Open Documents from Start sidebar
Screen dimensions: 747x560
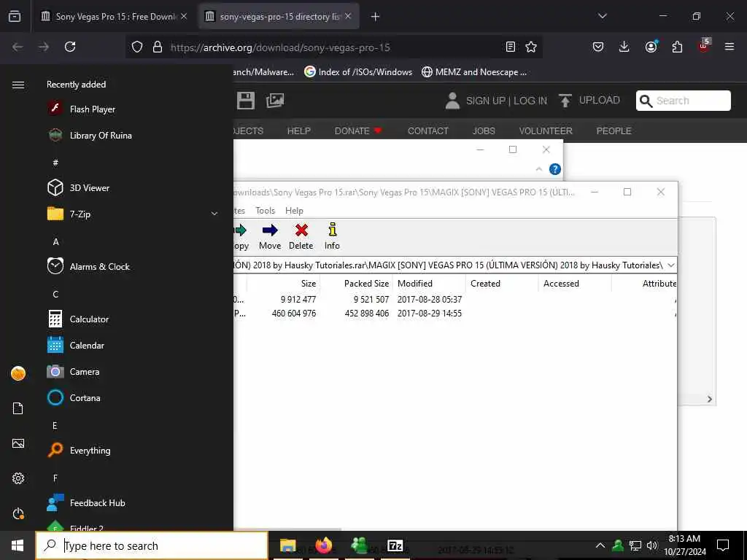pos(18,408)
